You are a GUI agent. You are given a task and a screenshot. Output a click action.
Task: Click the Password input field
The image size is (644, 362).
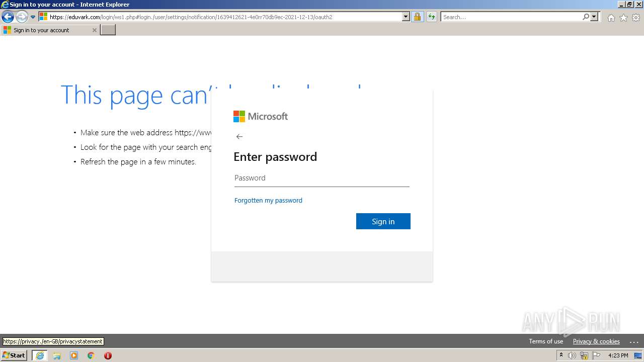[x=322, y=178]
